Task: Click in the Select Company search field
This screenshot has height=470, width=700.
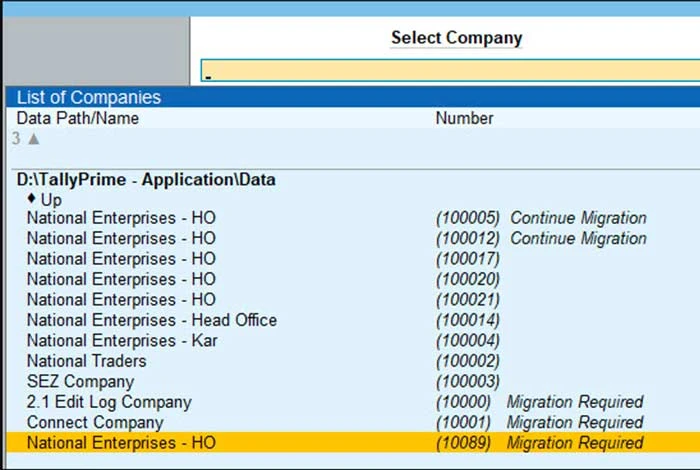Action: click(x=450, y=71)
